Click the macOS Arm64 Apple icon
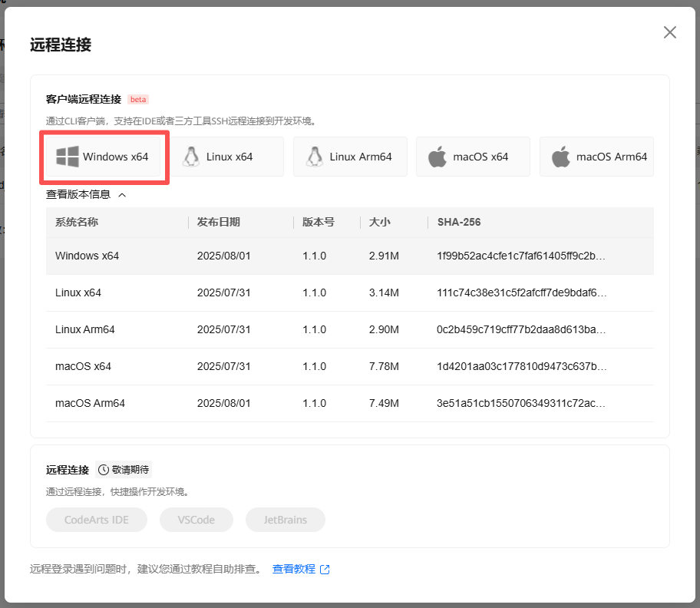 point(561,157)
